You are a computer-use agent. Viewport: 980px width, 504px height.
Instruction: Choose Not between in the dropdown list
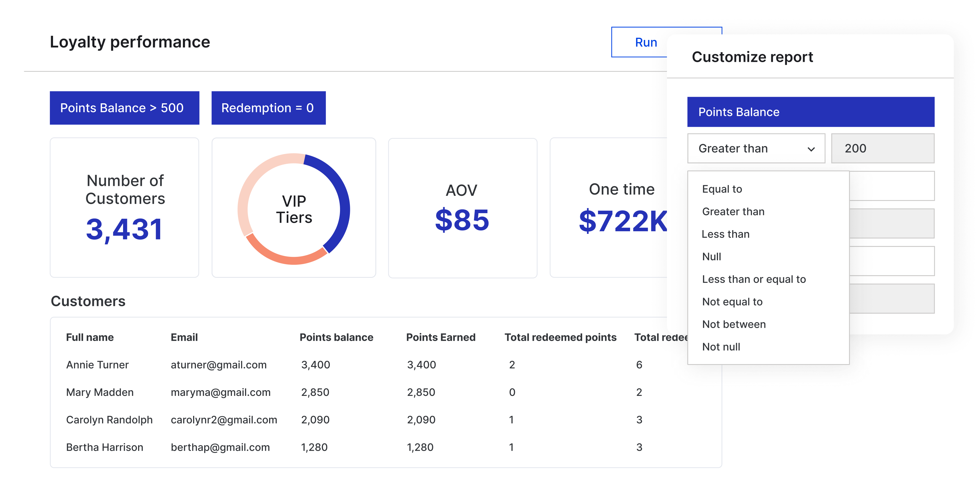[x=734, y=324]
